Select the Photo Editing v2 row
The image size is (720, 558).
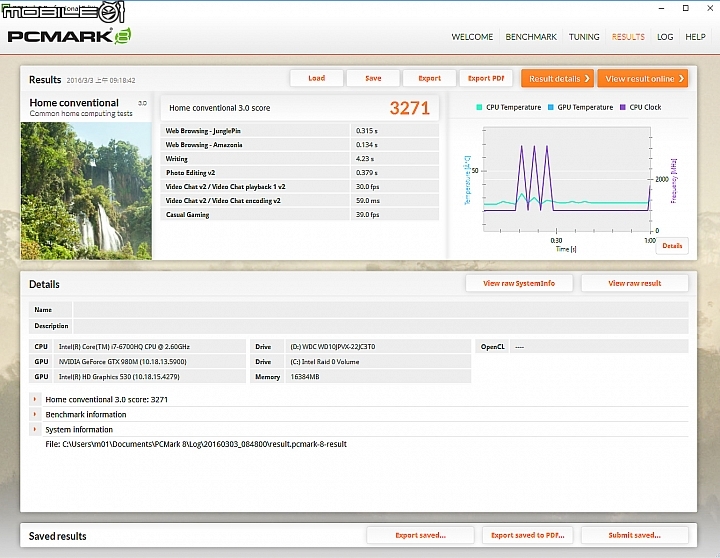pyautogui.click(x=299, y=173)
